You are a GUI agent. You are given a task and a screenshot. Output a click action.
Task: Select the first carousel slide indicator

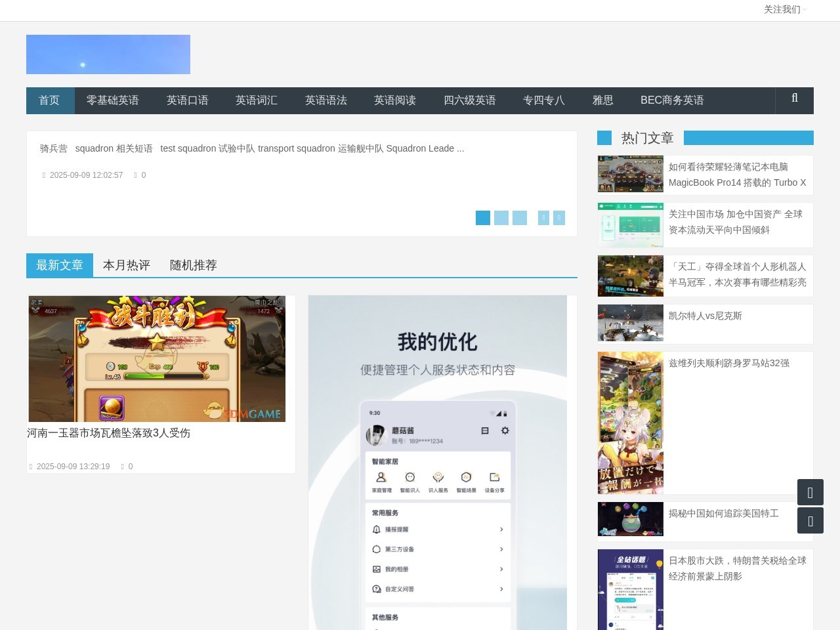tap(483, 218)
